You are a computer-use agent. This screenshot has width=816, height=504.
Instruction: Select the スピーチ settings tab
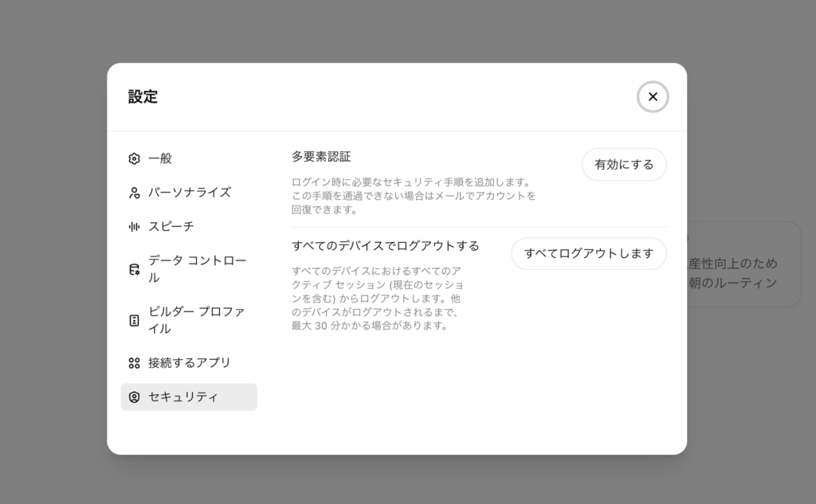[x=171, y=227]
